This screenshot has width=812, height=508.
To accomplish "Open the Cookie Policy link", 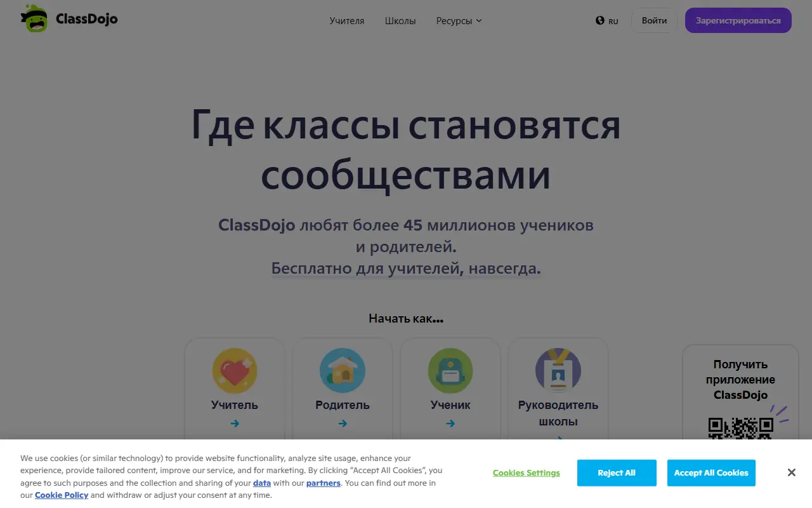I will point(62,495).
